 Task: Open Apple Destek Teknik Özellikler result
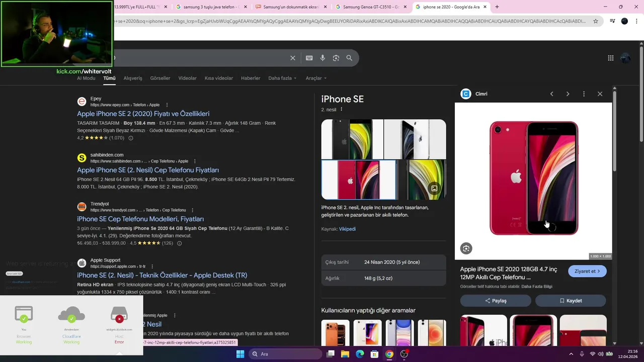click(162, 275)
